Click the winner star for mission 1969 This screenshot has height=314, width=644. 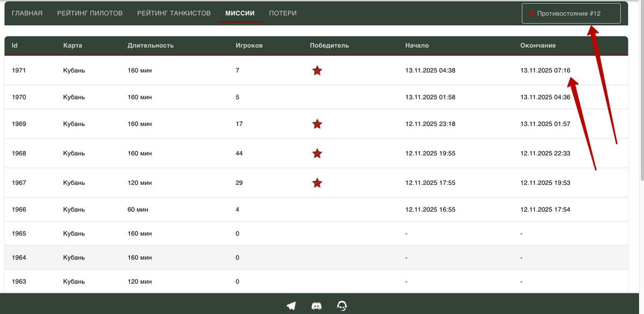(x=317, y=124)
